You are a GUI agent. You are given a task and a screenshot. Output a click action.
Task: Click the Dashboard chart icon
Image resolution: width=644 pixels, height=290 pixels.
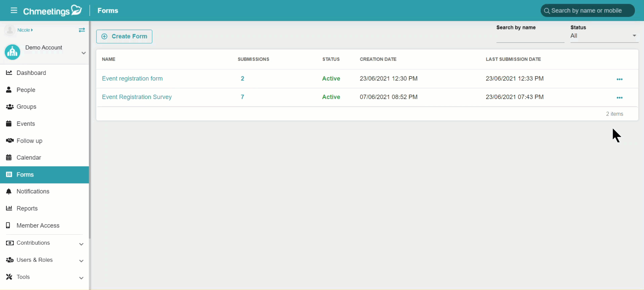click(9, 72)
